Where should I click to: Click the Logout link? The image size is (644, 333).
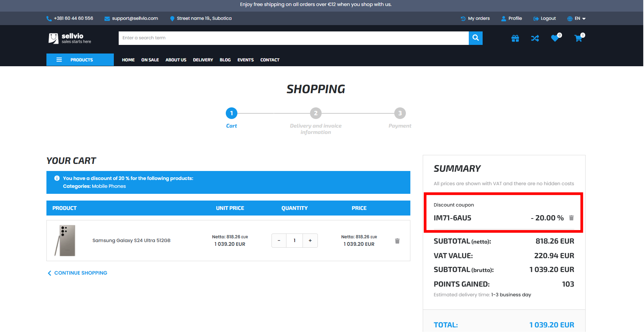(545, 18)
